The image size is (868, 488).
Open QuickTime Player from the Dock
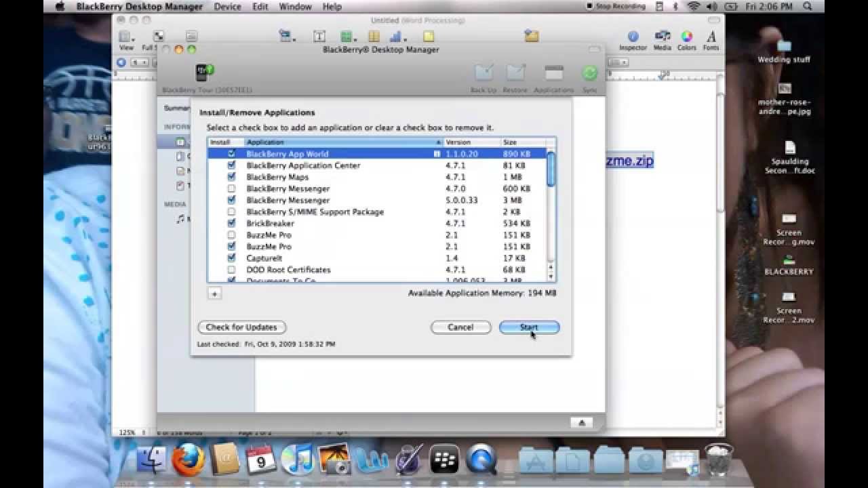click(482, 460)
